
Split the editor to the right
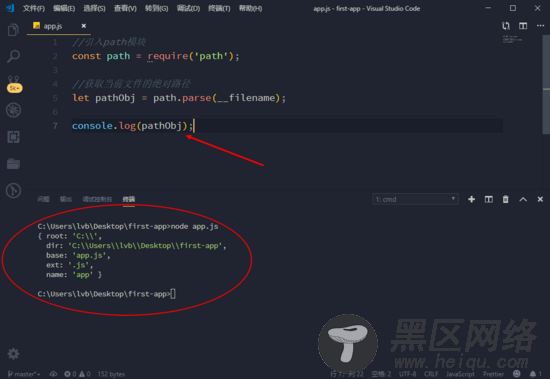click(523, 26)
